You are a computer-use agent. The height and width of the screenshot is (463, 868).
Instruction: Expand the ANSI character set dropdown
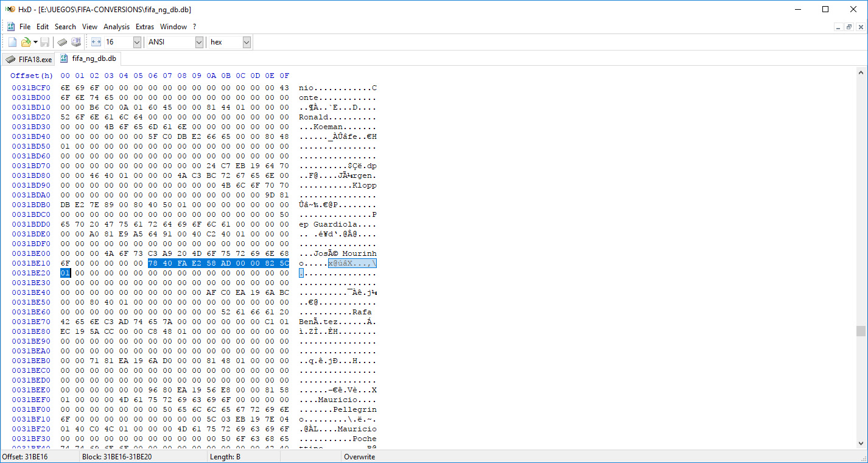pos(199,42)
